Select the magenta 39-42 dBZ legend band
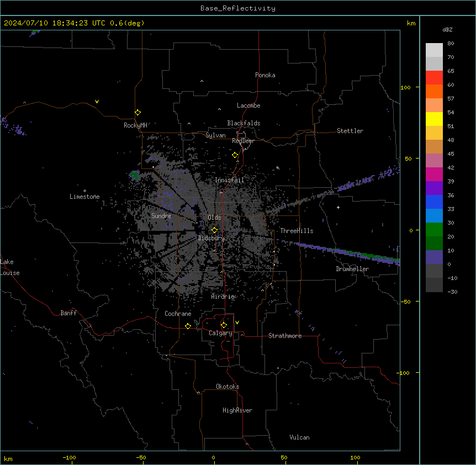The height and width of the screenshot is (465, 476). (434, 174)
